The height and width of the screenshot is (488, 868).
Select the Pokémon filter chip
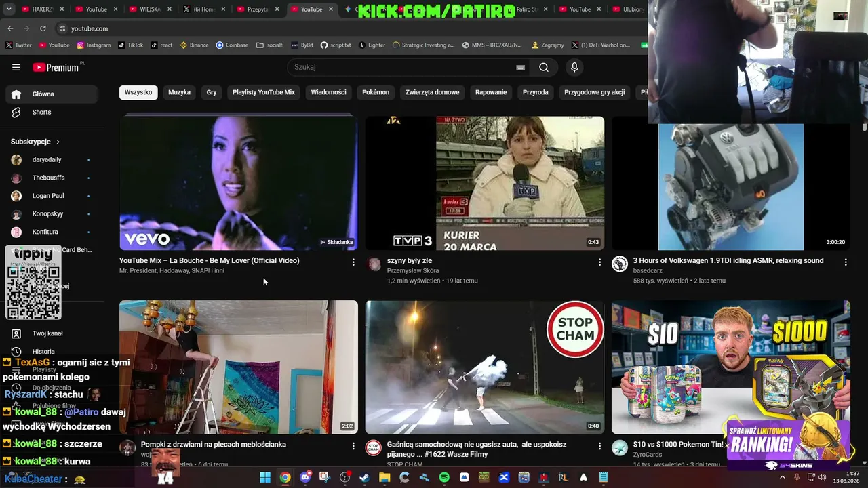pyautogui.click(x=376, y=92)
